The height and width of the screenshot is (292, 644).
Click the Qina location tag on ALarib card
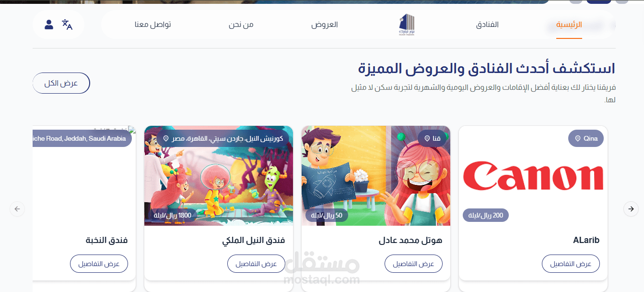point(586,139)
